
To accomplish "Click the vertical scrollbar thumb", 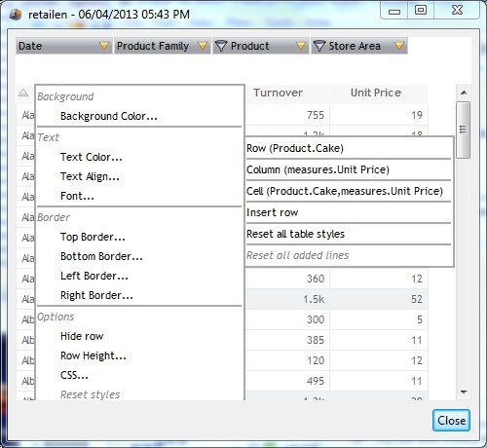I will [x=464, y=130].
